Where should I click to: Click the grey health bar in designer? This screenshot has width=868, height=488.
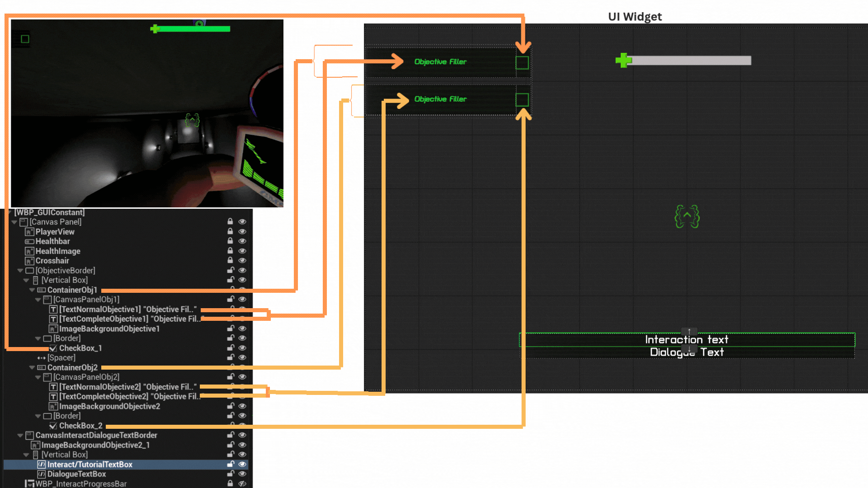[x=691, y=61]
